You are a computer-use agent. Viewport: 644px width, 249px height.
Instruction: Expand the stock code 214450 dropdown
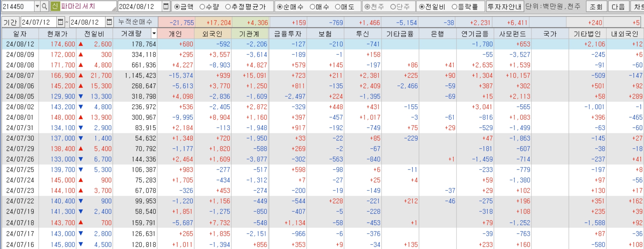37,6
